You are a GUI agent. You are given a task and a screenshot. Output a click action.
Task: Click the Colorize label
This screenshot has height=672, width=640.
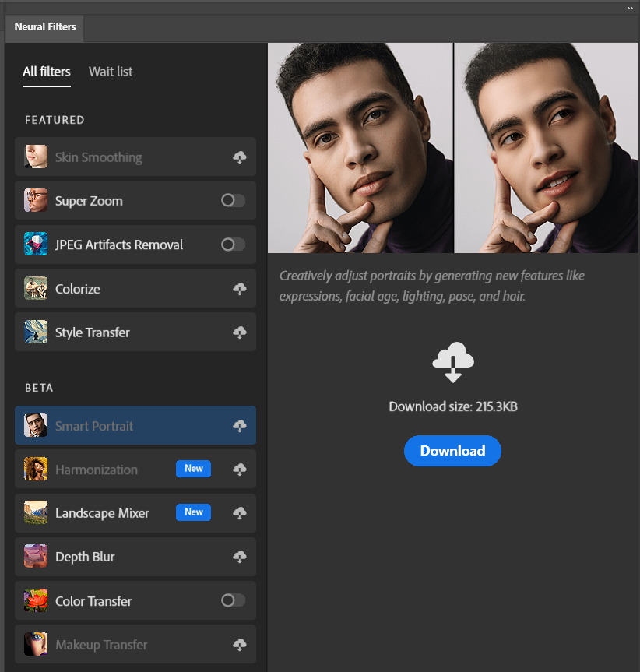click(78, 289)
